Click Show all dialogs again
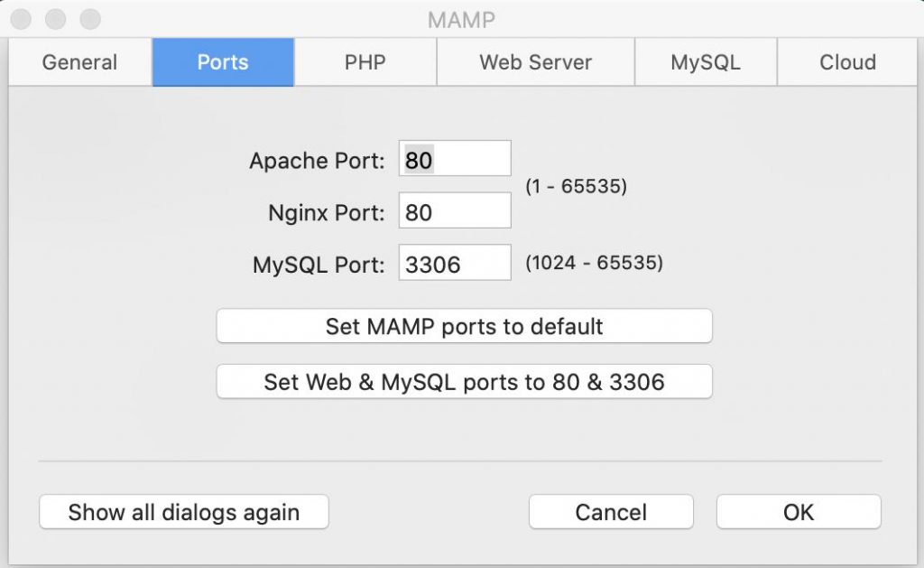This screenshot has width=924, height=568. (184, 512)
